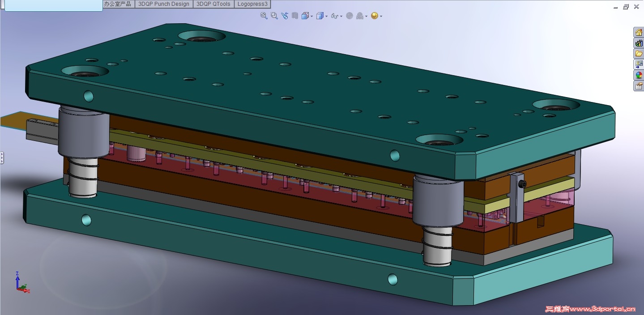
Task: Expand the collapsed left panel handle
Action: tap(2, 157)
